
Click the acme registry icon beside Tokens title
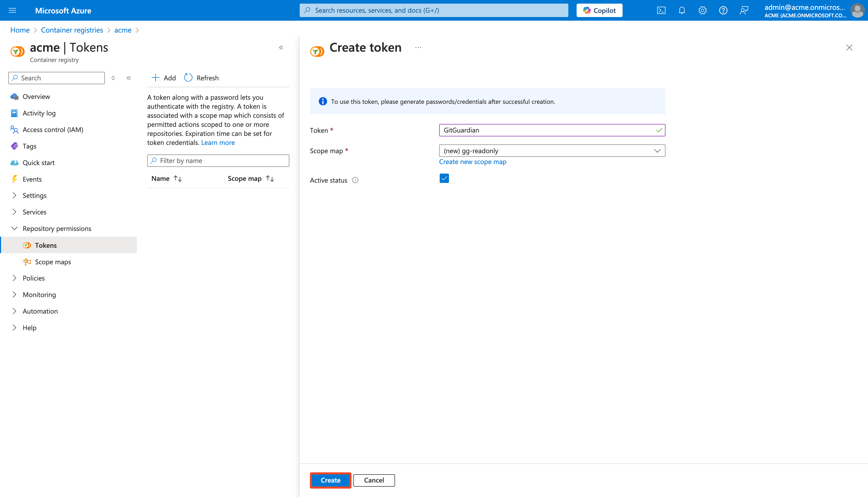17,51
